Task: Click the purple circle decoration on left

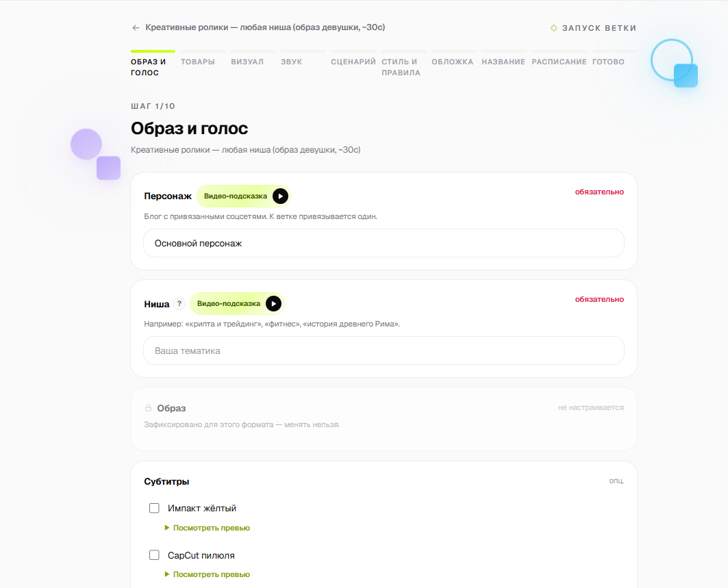Action: point(86,144)
